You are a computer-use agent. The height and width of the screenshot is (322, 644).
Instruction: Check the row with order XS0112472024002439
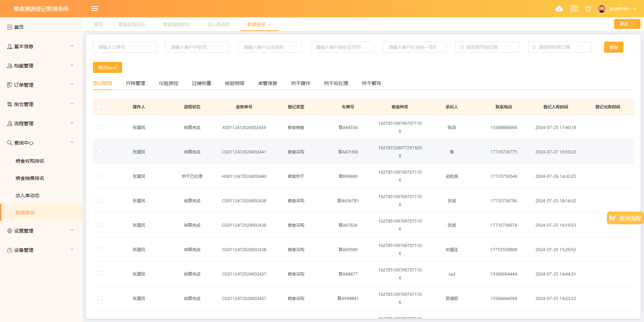tap(100, 127)
